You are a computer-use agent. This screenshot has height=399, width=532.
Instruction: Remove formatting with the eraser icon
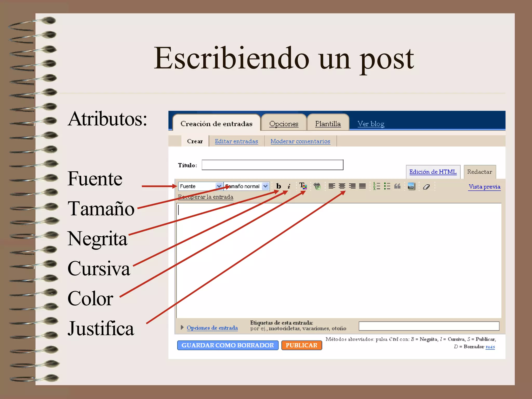tap(426, 187)
